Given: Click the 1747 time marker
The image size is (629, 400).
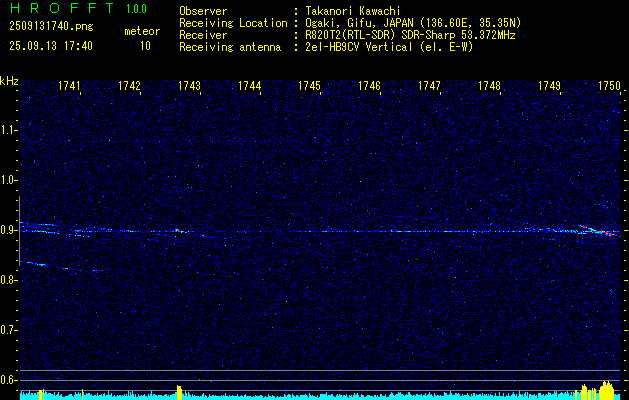Looking at the screenshot, I should pyautogui.click(x=430, y=86).
